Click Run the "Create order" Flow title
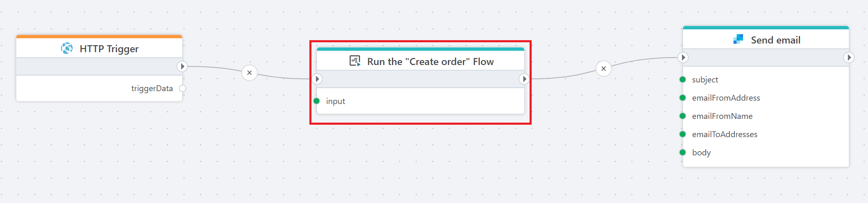The image size is (868, 203). 430,62
